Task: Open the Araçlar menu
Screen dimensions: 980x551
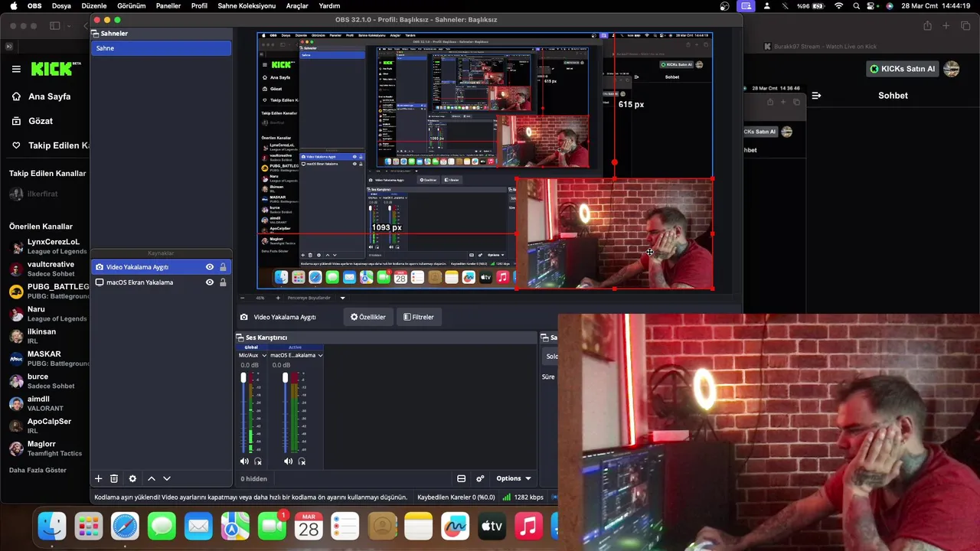Action: click(x=297, y=6)
